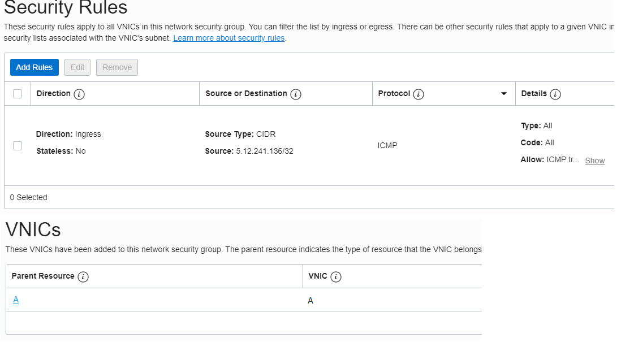Click the Source or Destination column header

(246, 93)
